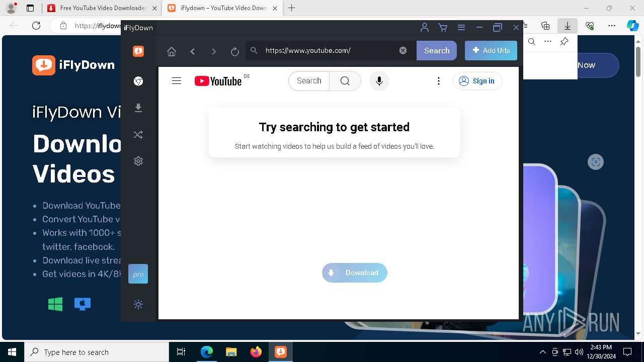Viewport: 644px width, 362px height.
Task: Click the Mac platform icon on webpage
Action: (83, 304)
